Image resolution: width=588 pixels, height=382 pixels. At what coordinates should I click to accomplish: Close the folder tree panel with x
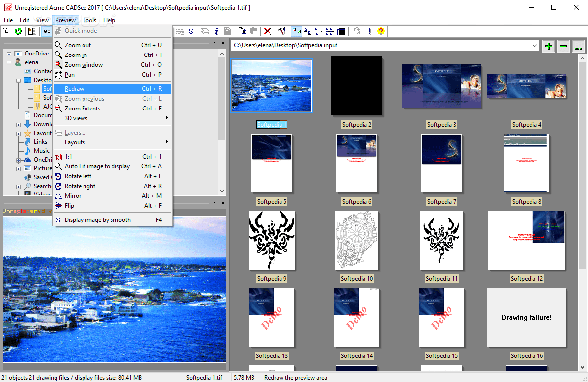tap(223, 43)
